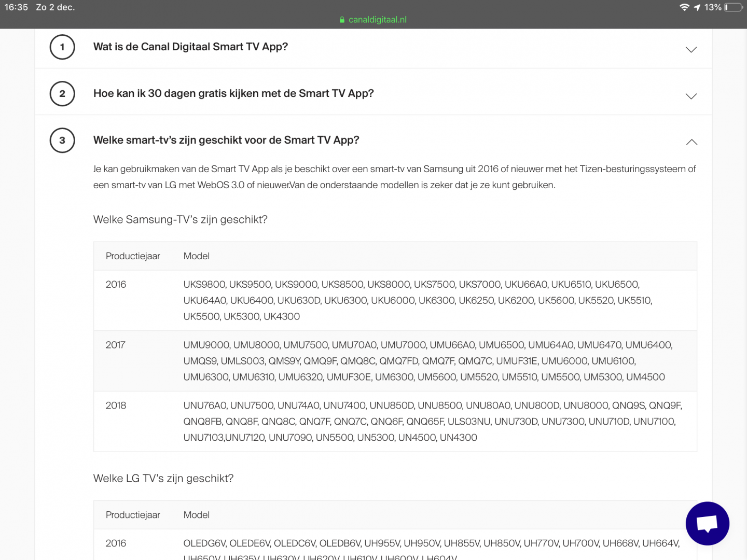Click the 2018 row in Samsung table
The image size is (747, 560).
point(116,406)
